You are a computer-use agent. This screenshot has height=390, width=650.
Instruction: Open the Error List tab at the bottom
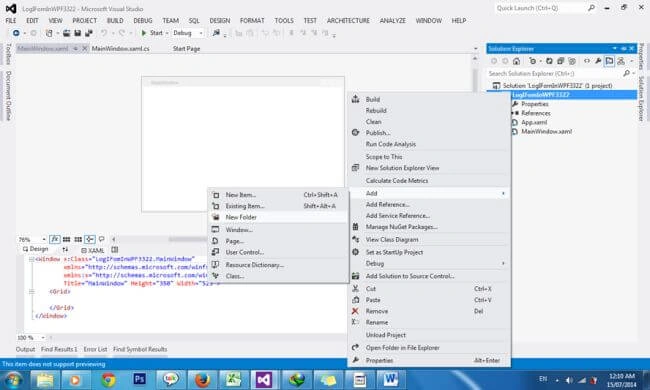95,349
